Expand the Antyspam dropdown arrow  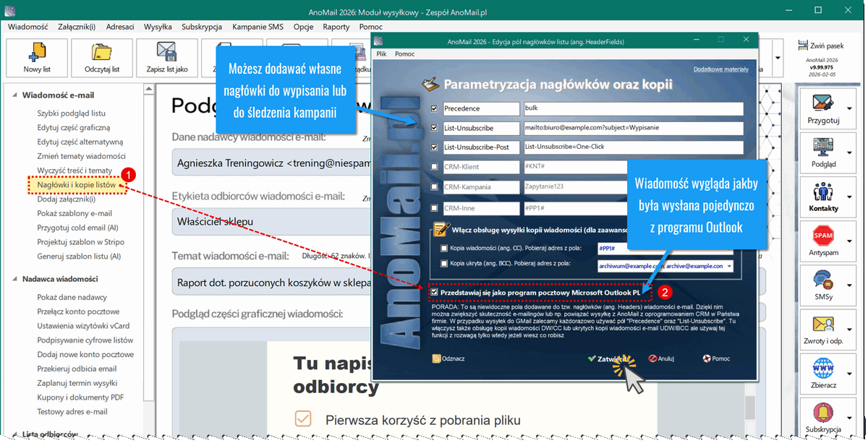[x=849, y=241]
